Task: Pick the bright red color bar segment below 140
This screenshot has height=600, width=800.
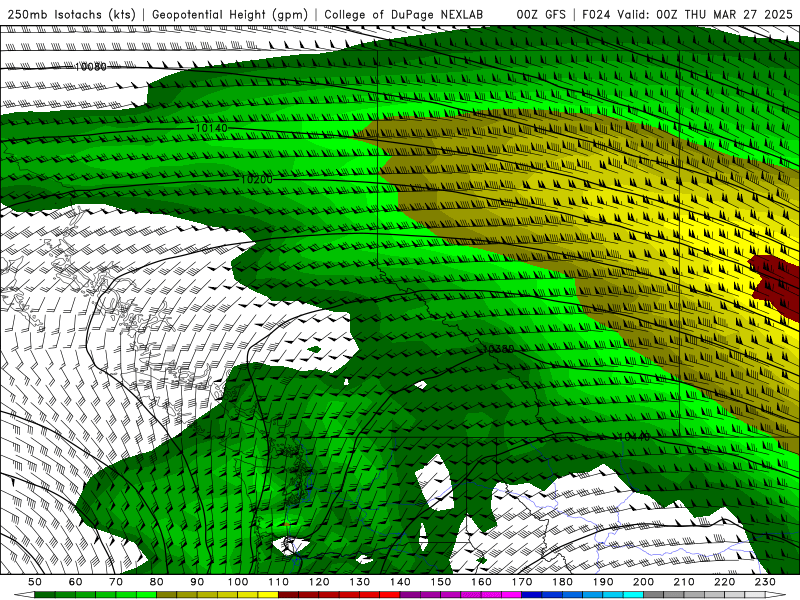Action: (x=390, y=595)
